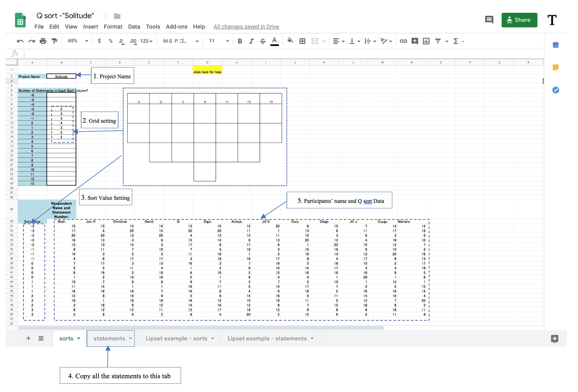This screenshot has height=392, width=578.
Task: Click the print icon
Action: (x=43, y=41)
